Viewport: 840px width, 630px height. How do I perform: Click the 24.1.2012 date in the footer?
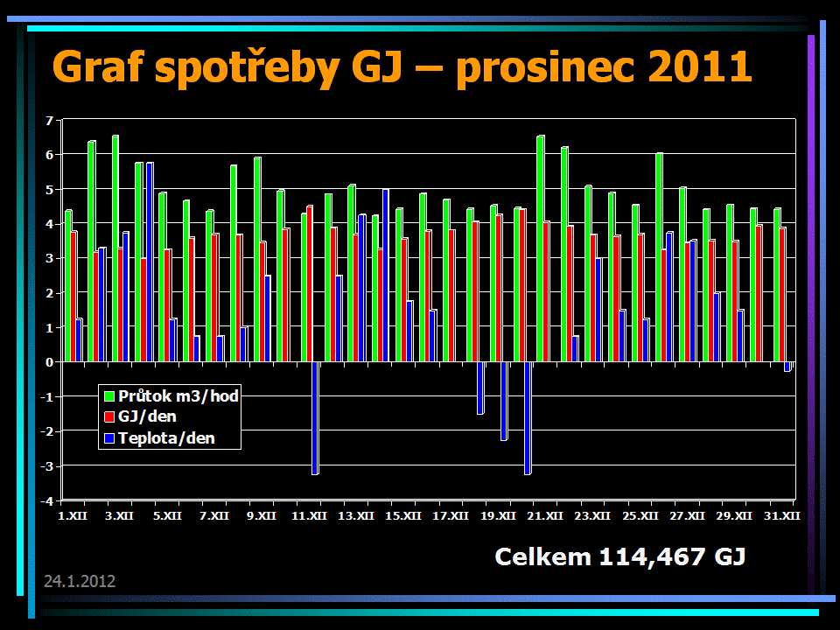coord(80,581)
